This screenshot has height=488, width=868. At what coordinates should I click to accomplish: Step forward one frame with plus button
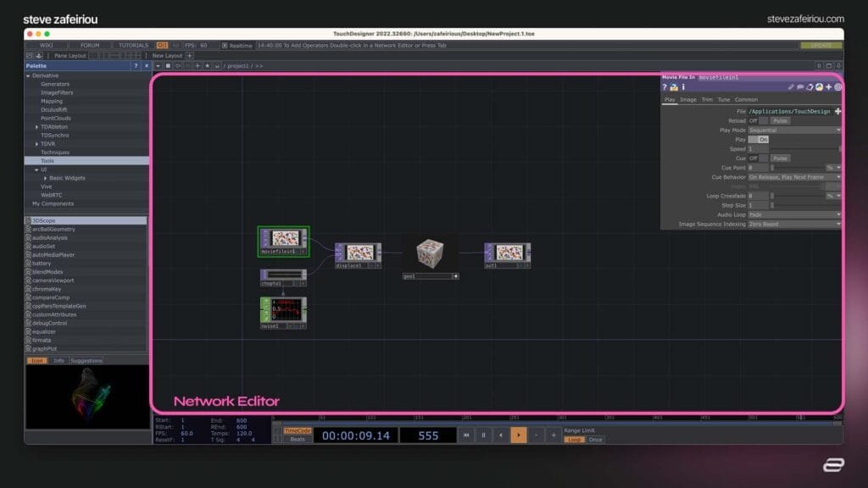pyautogui.click(x=553, y=435)
